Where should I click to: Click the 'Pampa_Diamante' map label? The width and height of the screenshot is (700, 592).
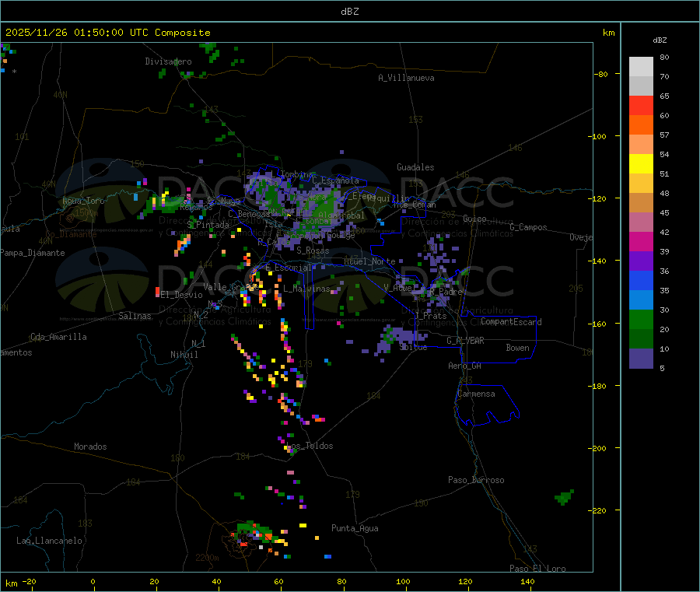tap(33, 253)
